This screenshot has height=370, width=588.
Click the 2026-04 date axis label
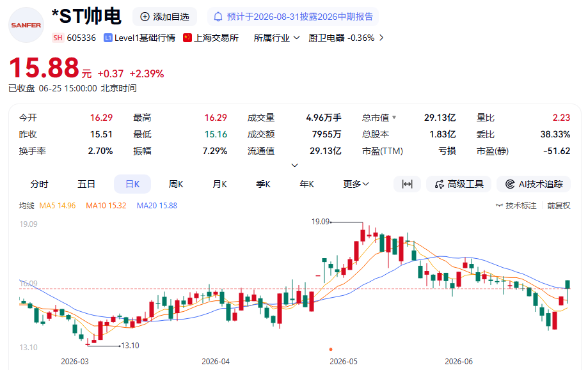click(216, 362)
